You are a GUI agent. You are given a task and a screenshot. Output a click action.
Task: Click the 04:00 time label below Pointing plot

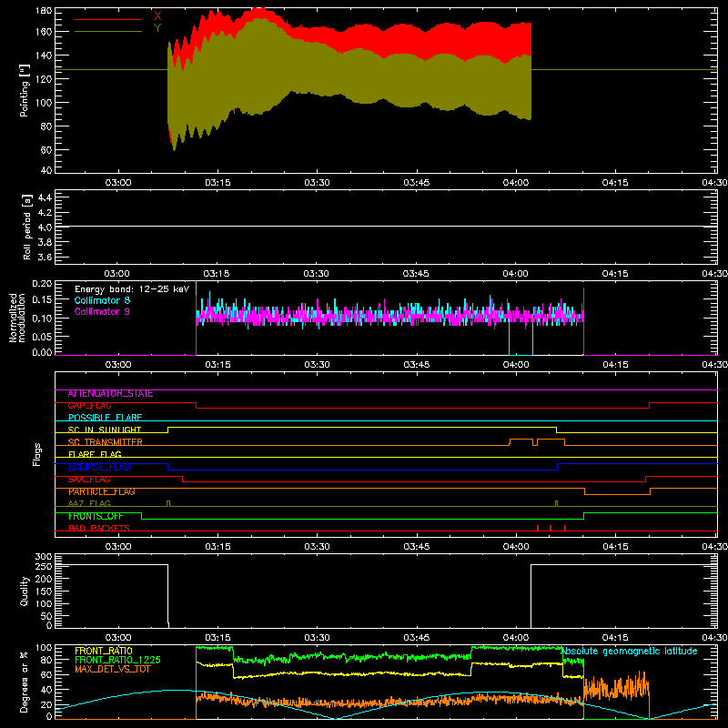coord(516,183)
